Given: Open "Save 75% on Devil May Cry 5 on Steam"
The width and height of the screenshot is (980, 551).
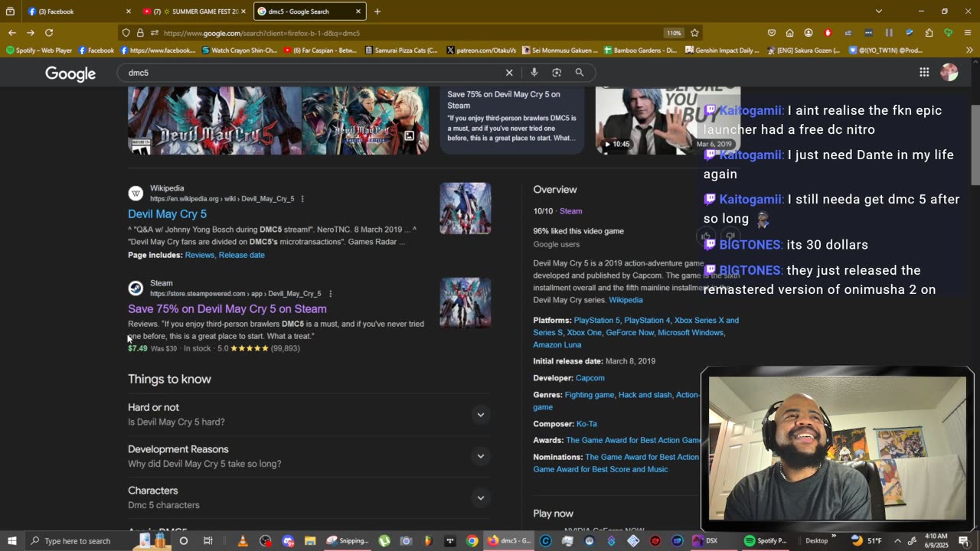Looking at the screenshot, I should click(x=227, y=309).
